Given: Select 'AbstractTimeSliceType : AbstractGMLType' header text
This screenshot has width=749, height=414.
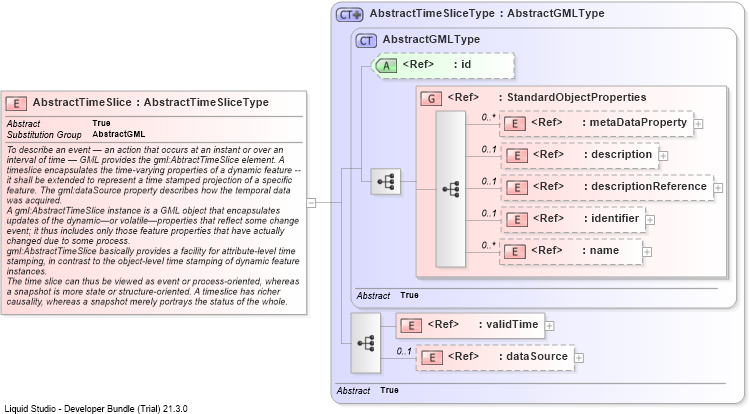Looking at the screenshot, I should (487, 13).
